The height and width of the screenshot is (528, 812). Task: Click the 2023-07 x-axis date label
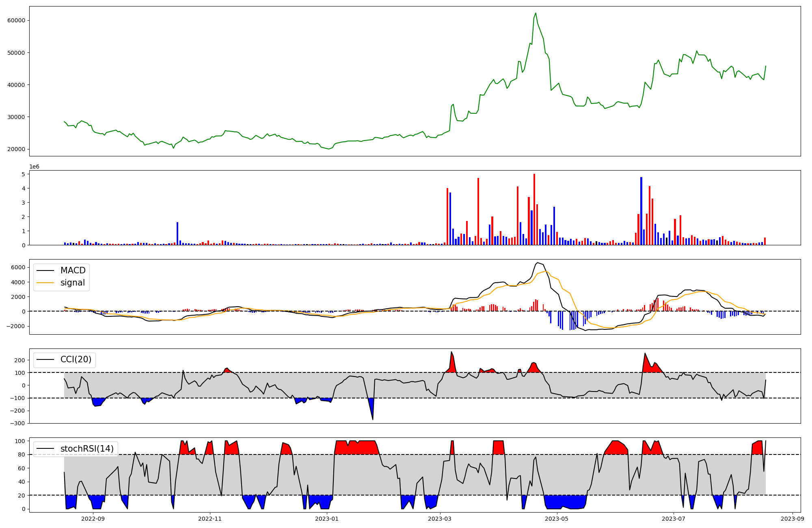pos(674,519)
